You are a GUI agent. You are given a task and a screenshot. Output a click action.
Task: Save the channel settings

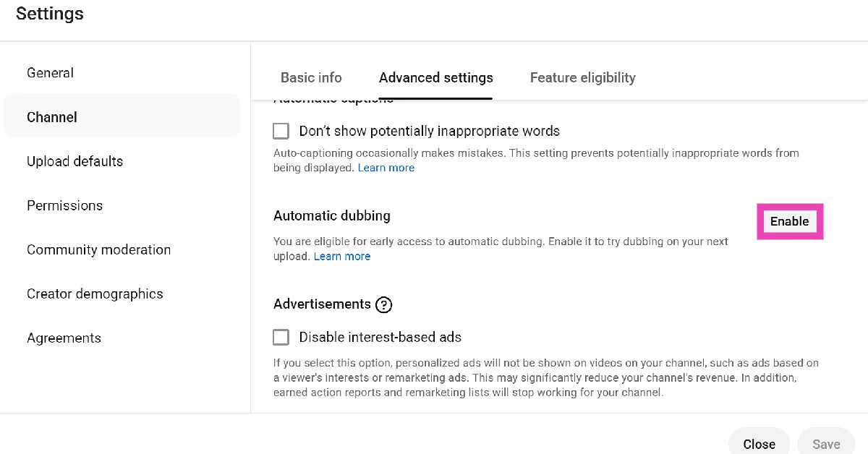[x=826, y=444]
